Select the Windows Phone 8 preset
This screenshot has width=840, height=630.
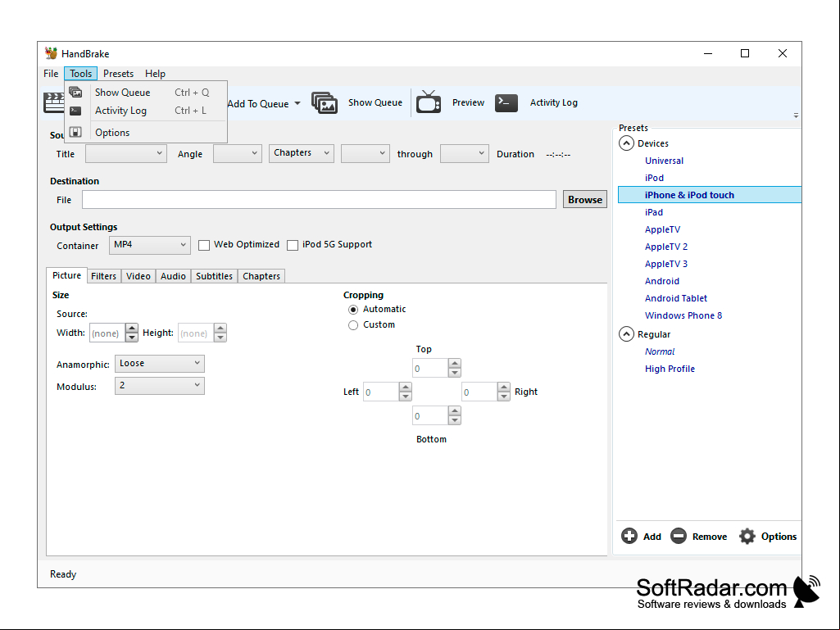(x=683, y=315)
